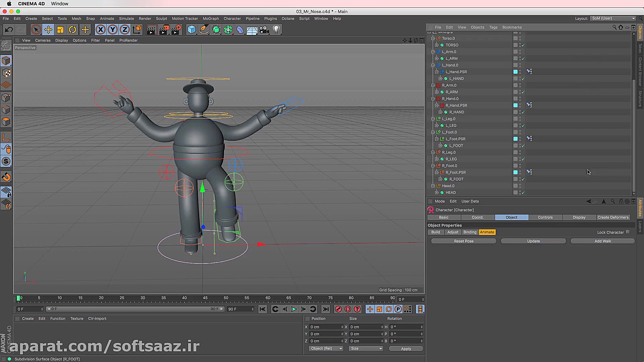Select the Rotate tool
This screenshot has width=644, height=362.
click(72, 29)
